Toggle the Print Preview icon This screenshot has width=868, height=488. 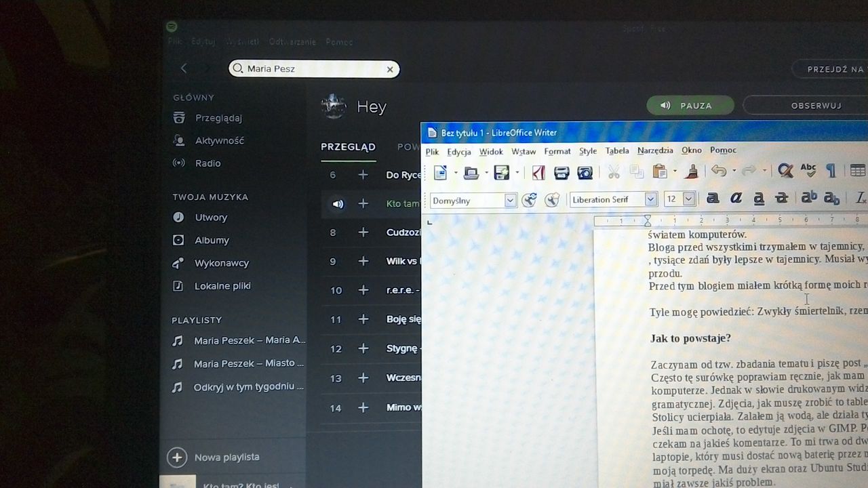coord(585,173)
